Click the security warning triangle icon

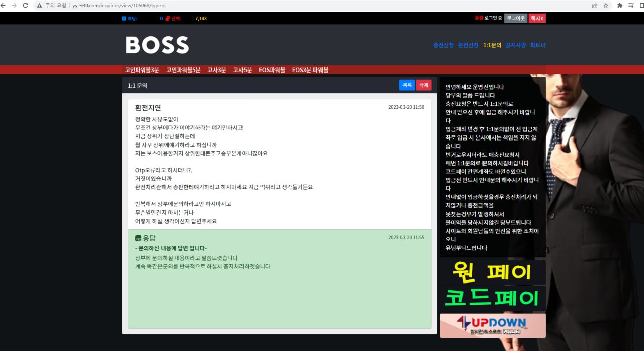(39, 5)
